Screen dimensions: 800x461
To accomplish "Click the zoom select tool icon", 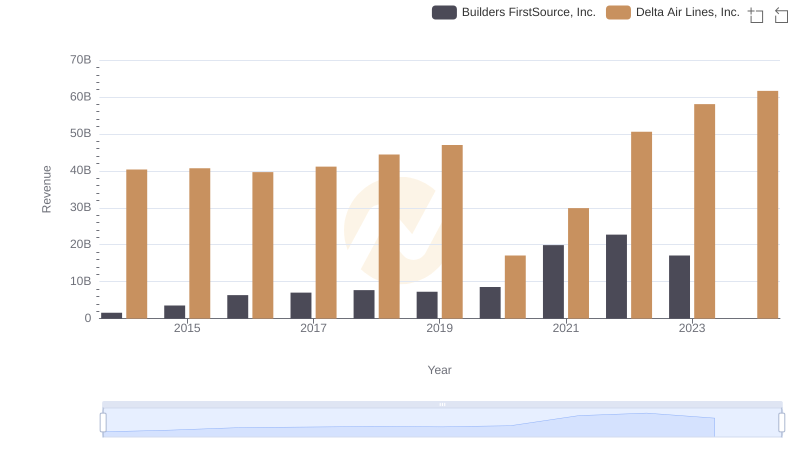I will [x=756, y=15].
